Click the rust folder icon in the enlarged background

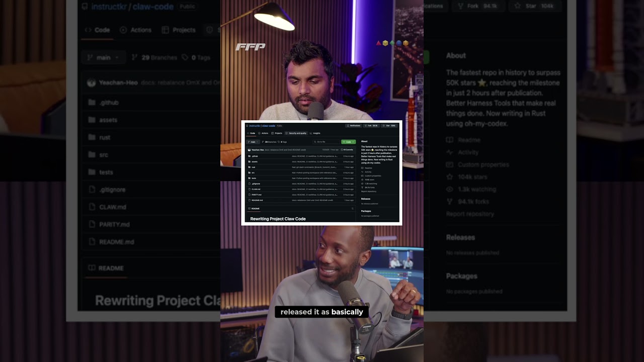92,137
